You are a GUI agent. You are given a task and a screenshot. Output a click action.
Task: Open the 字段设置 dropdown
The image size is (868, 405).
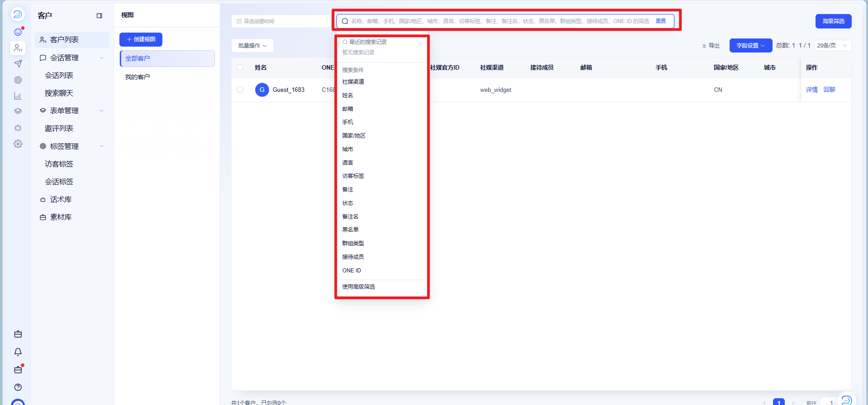(750, 46)
